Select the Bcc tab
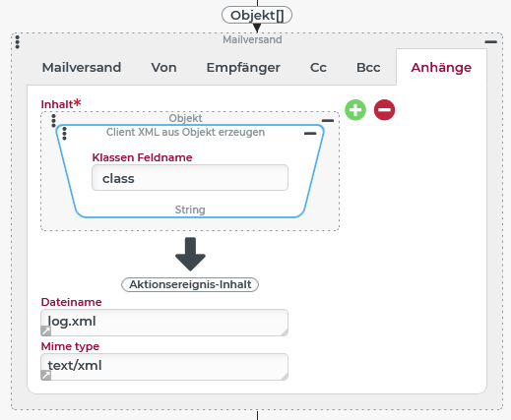The width and height of the screenshot is (511, 420). (x=368, y=67)
